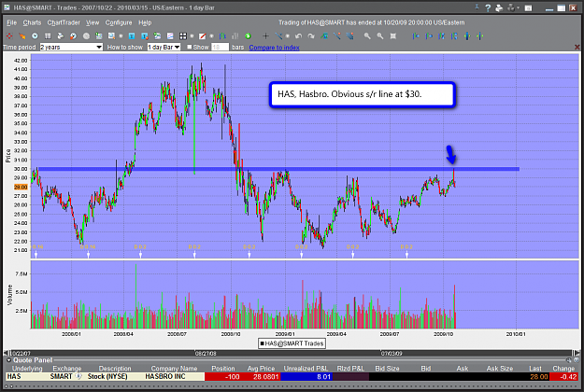The width and height of the screenshot is (584, 392).
Task: Click the bars count field showing 18
Action: pyautogui.click(x=221, y=47)
